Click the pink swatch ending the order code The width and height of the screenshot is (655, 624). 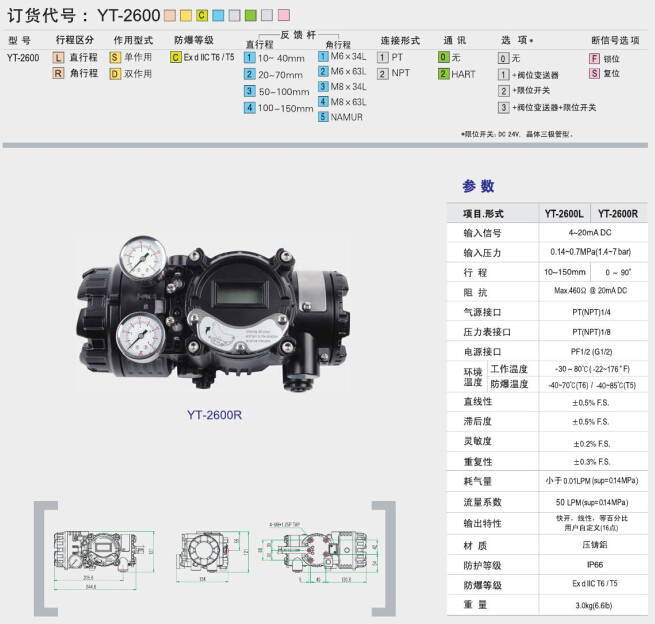(284, 15)
